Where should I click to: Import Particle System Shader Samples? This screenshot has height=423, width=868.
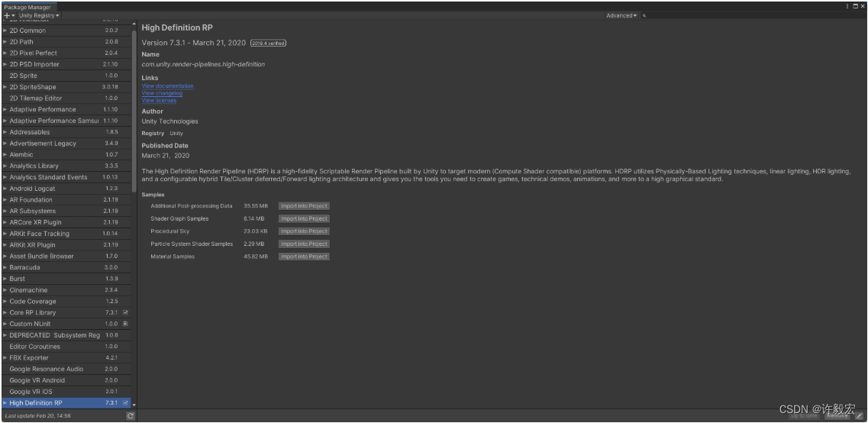pos(304,244)
